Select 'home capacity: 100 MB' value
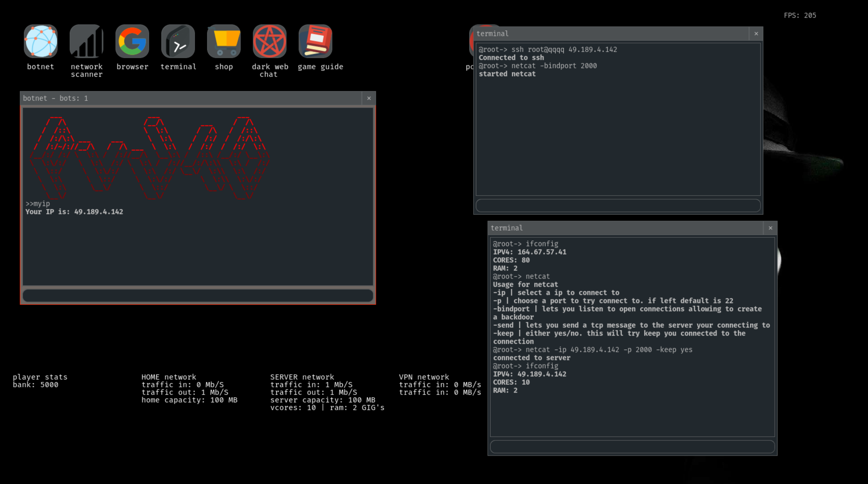This screenshot has width=868, height=484. click(x=189, y=400)
